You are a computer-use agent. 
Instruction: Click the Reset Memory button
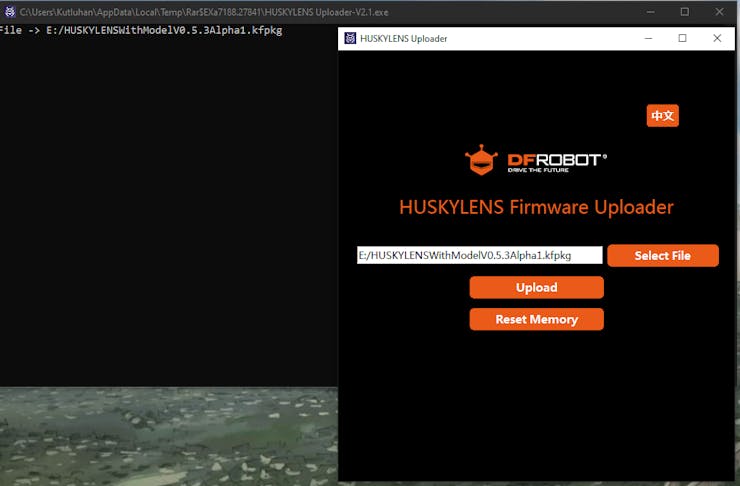point(536,319)
